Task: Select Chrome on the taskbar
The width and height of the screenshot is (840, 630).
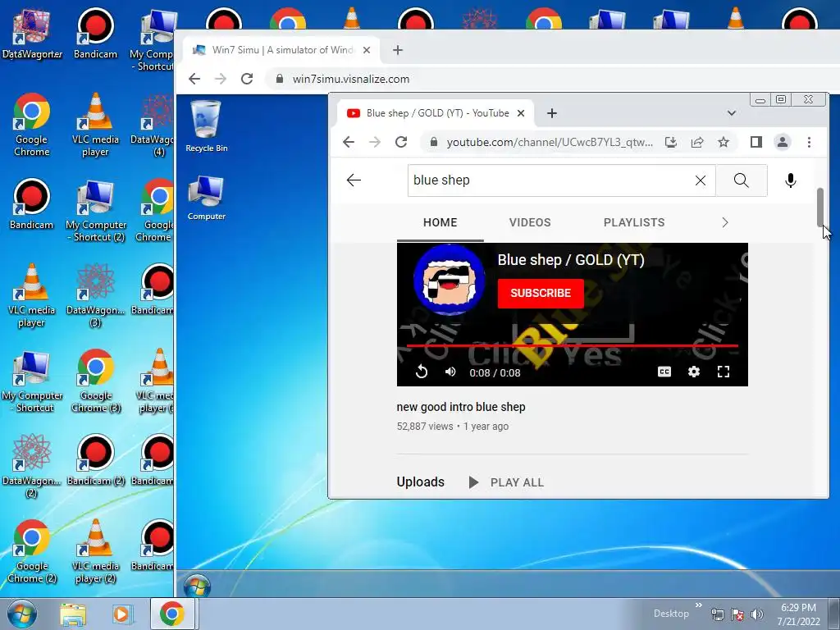Action: [172, 614]
